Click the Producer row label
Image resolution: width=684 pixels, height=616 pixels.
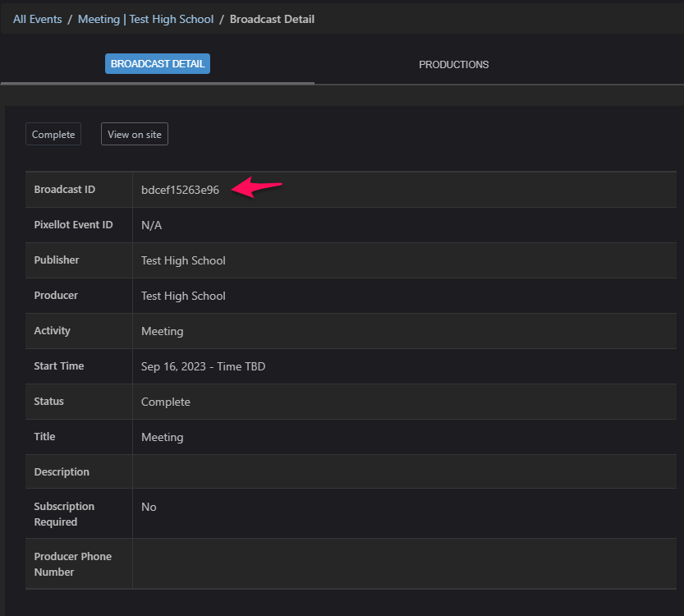[x=56, y=296]
